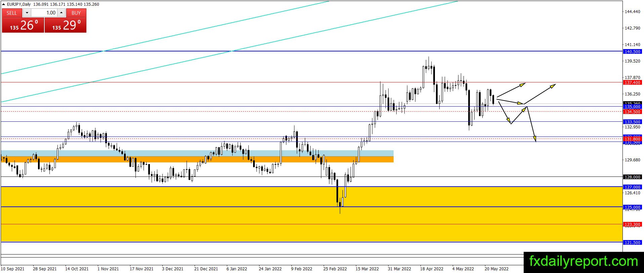Select the 123.300 red price label
Screen dimensions: 644x273
(x=633, y=224)
